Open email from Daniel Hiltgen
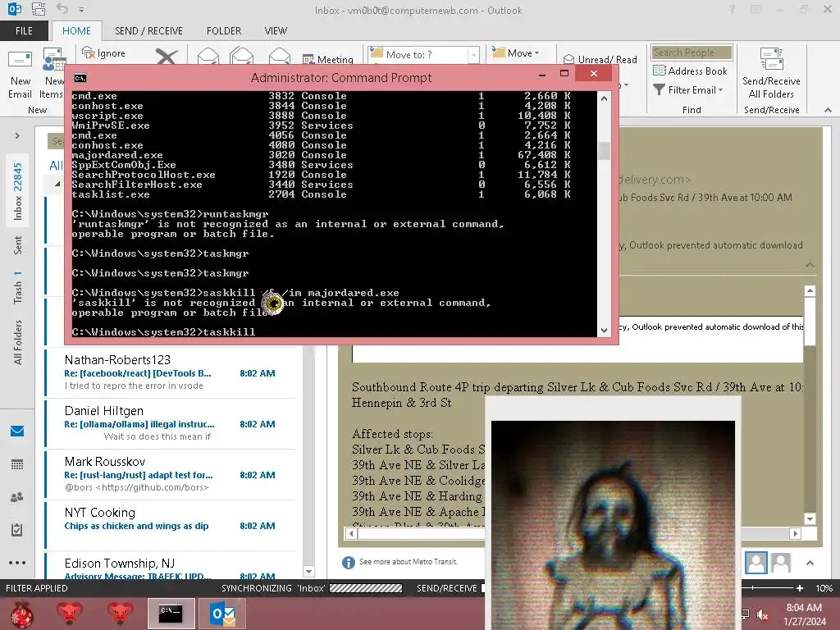The height and width of the screenshot is (630, 840). (x=171, y=424)
